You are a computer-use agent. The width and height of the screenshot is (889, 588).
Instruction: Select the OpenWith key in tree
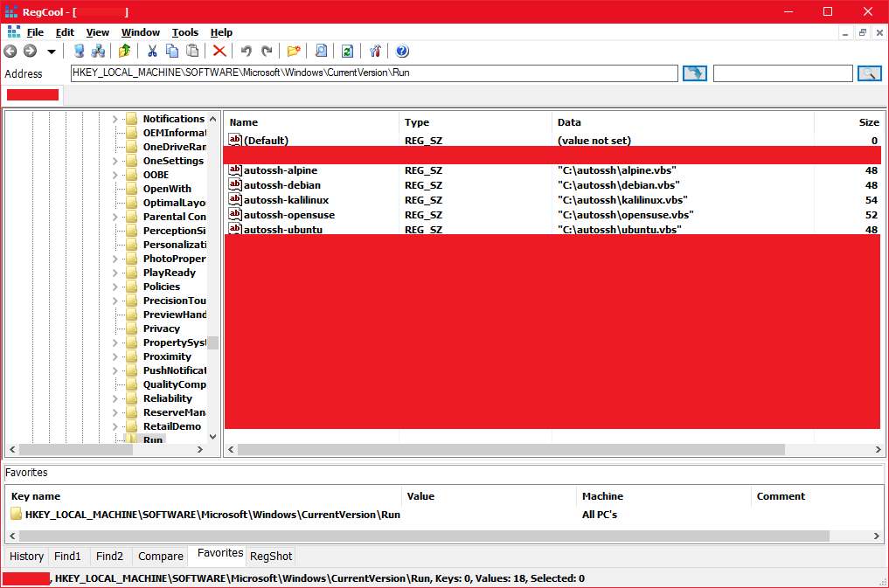[167, 189]
